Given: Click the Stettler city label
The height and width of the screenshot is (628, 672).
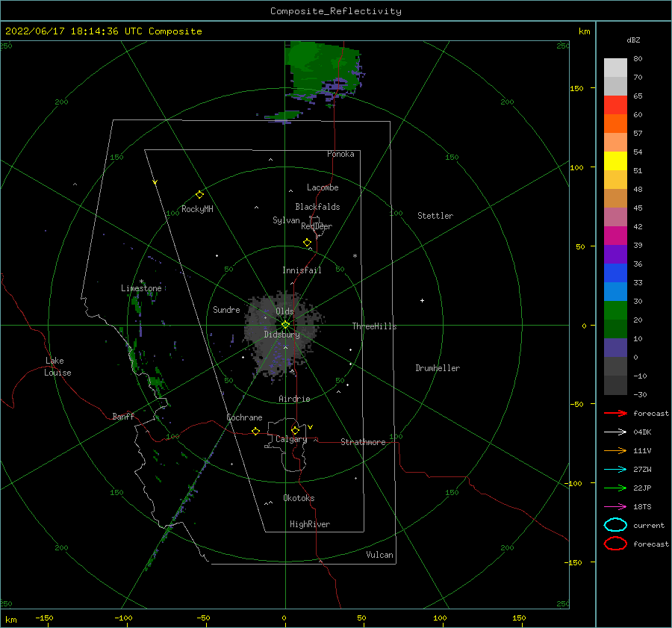Looking at the screenshot, I should pyautogui.click(x=435, y=216).
